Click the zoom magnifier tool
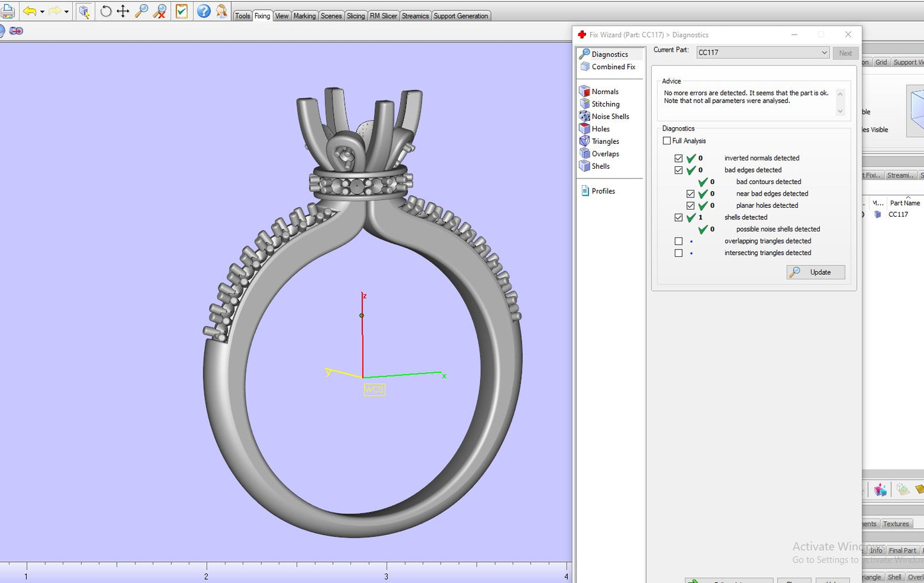Image resolution: width=924 pixels, height=583 pixels. pyautogui.click(x=141, y=12)
